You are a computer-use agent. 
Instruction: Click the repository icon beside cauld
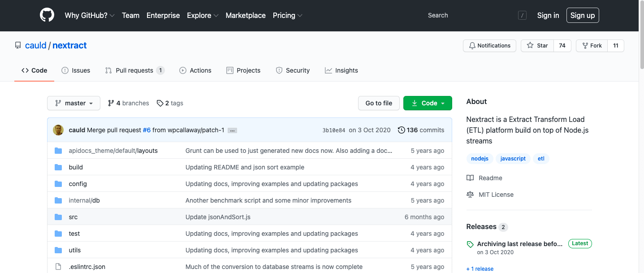click(x=18, y=45)
